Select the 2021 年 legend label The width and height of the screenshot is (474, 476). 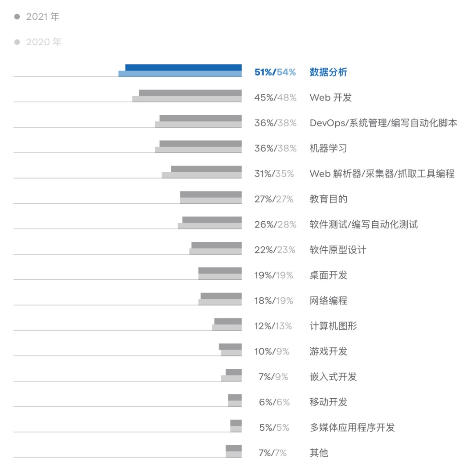(x=43, y=17)
